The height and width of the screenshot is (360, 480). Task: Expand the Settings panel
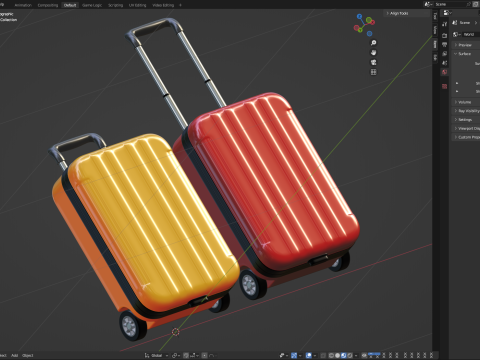[x=466, y=119]
